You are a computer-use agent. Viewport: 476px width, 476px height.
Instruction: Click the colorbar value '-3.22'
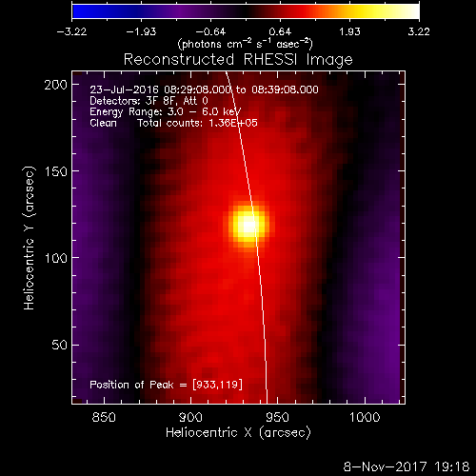tap(71, 31)
